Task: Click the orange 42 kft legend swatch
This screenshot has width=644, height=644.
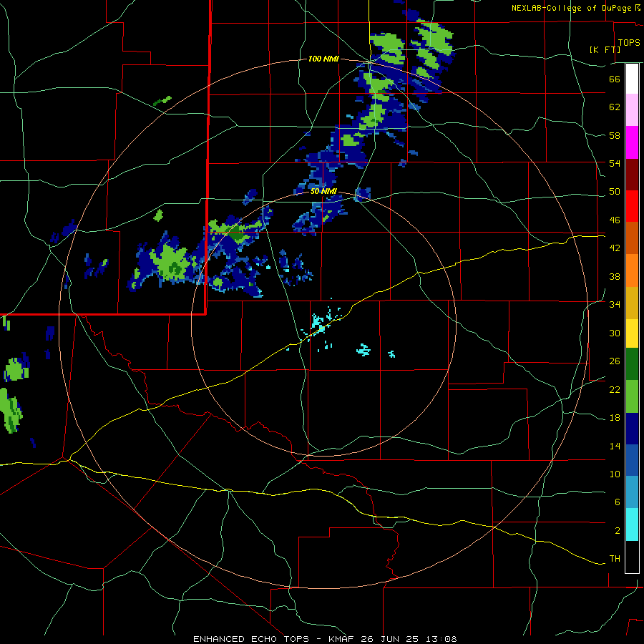Action: [x=632, y=270]
